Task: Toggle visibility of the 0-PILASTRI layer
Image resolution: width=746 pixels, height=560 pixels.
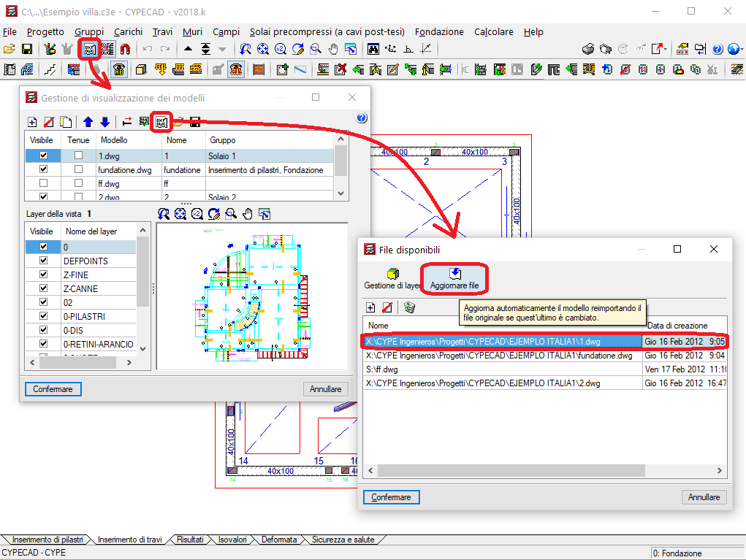Action: coord(43,315)
